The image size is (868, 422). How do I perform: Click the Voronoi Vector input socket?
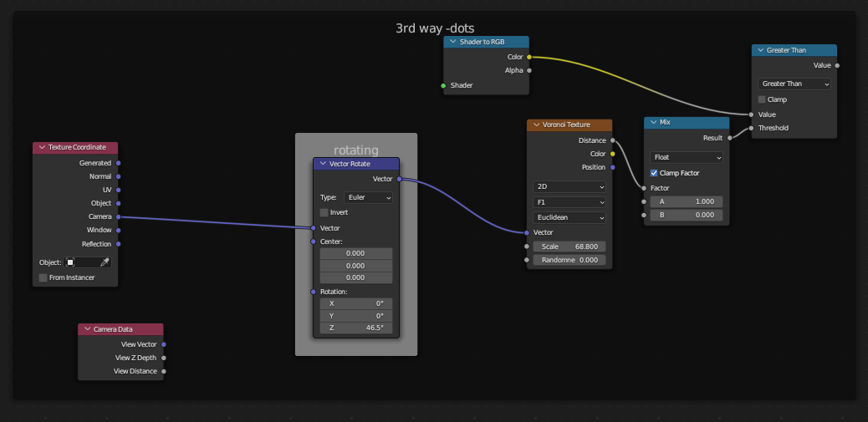pyautogui.click(x=527, y=233)
